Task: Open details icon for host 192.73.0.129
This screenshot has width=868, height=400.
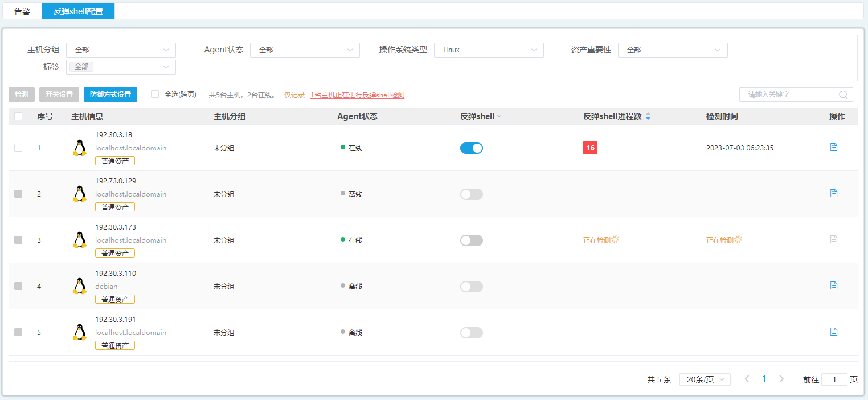Action: click(834, 193)
